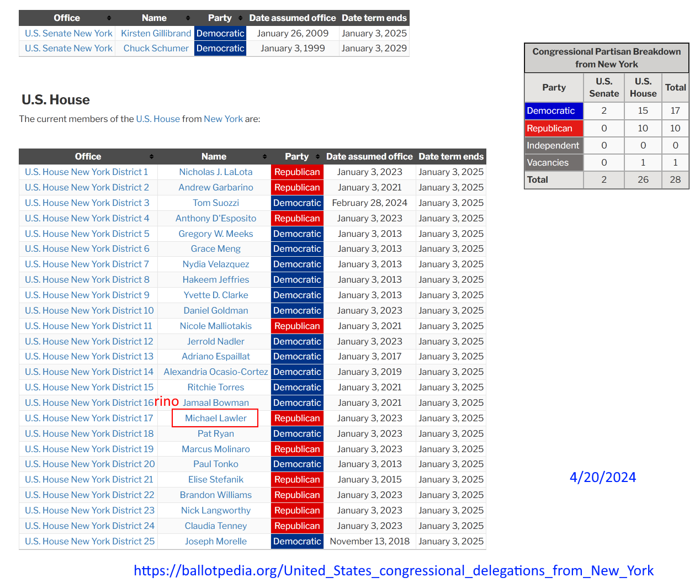Select the 'February 28, 2024' date cell
Viewport: 700px width, 588px height.
[370, 203]
